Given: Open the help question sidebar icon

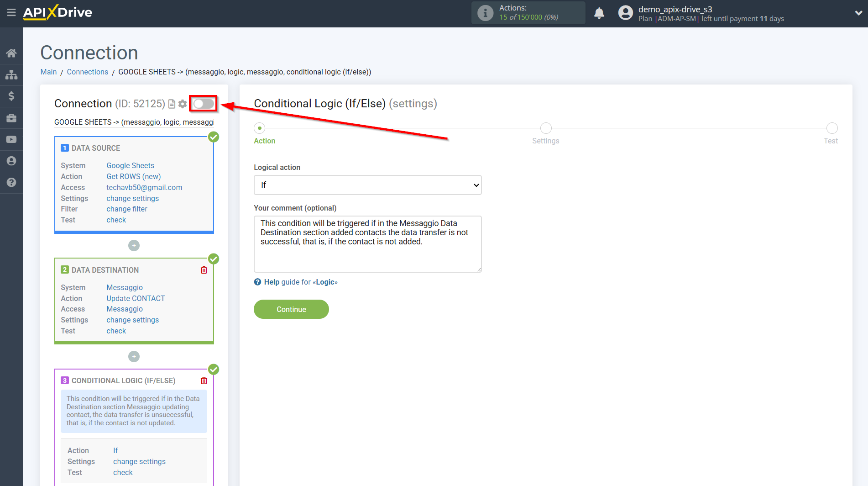Looking at the screenshot, I should pyautogui.click(x=11, y=182).
